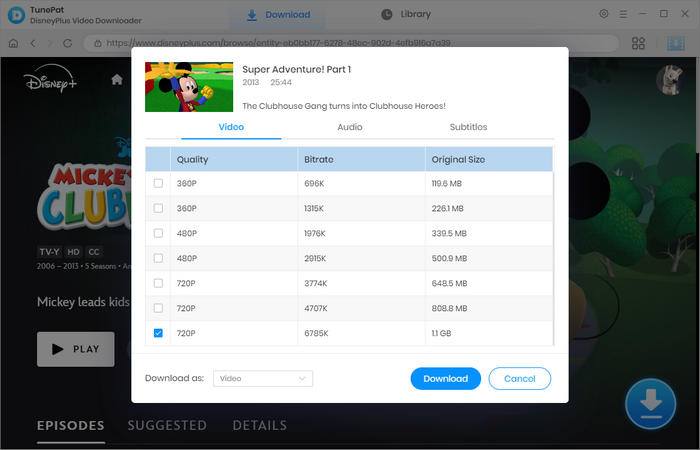Click the grid apps icon in address bar

[x=639, y=44]
